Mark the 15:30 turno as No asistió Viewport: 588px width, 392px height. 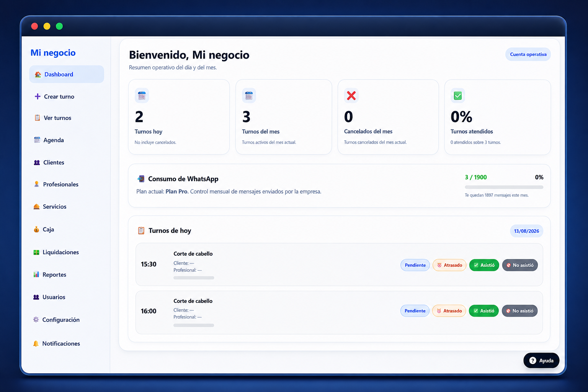point(520,265)
